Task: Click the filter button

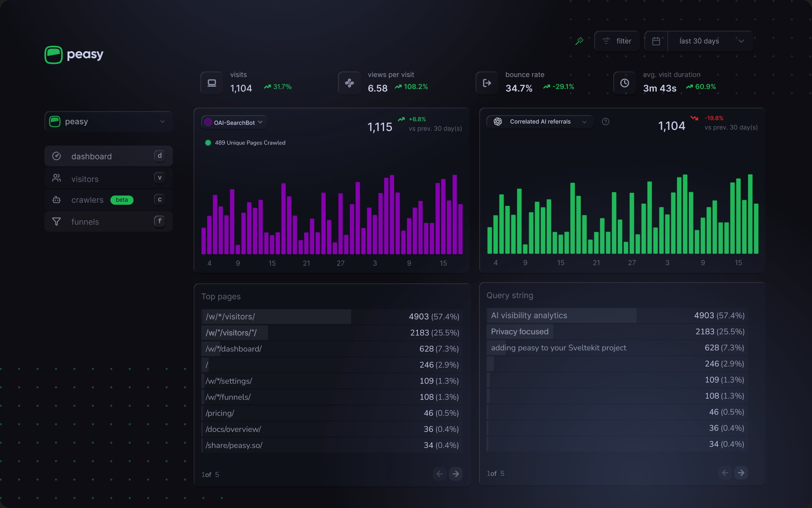Action: (617, 41)
